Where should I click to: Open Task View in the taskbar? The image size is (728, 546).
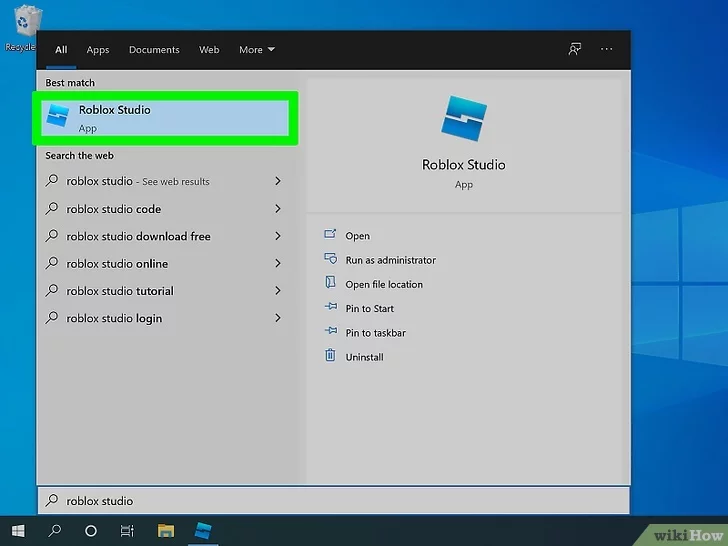(127, 530)
